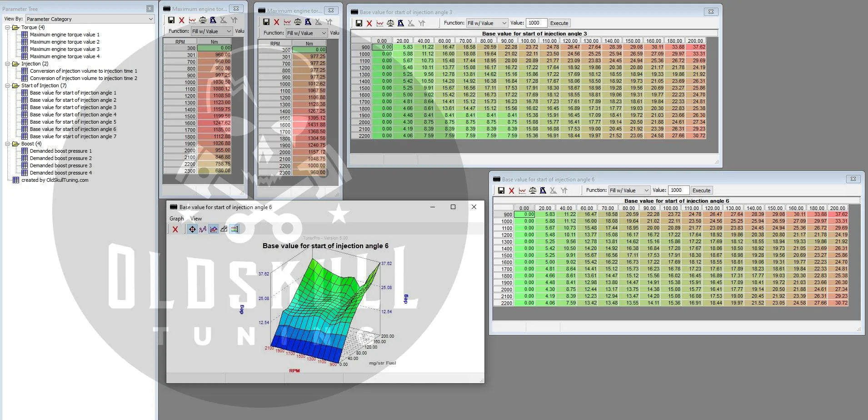Image resolution: width=868 pixels, height=420 pixels.
Task: Click the blue flask icon in injection angle 3 toolbar
Action: point(401,23)
